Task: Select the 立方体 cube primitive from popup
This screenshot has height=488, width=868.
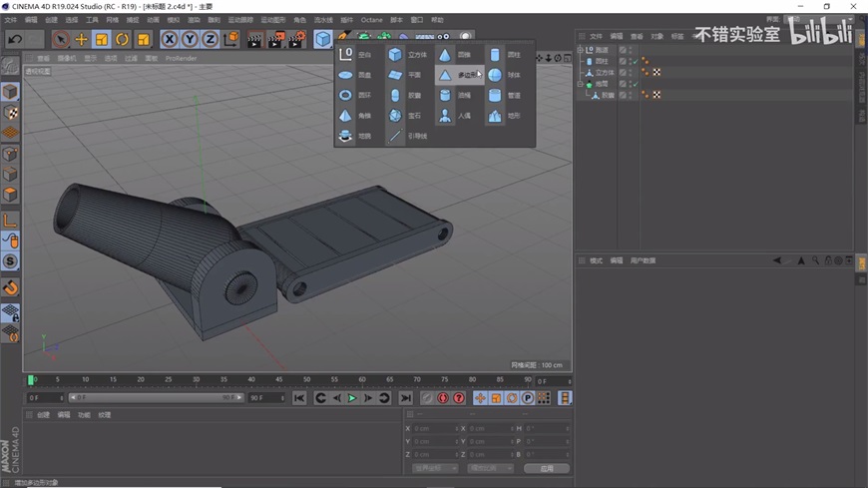Action: [x=396, y=55]
